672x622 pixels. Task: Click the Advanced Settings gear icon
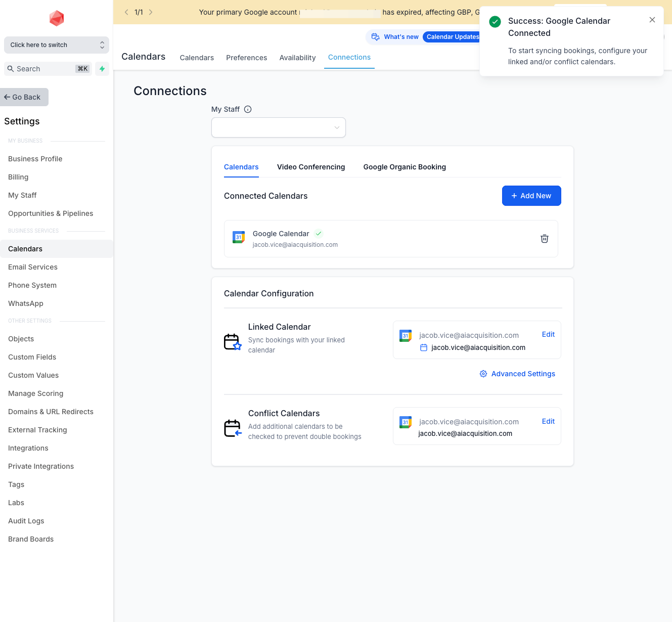click(x=483, y=374)
